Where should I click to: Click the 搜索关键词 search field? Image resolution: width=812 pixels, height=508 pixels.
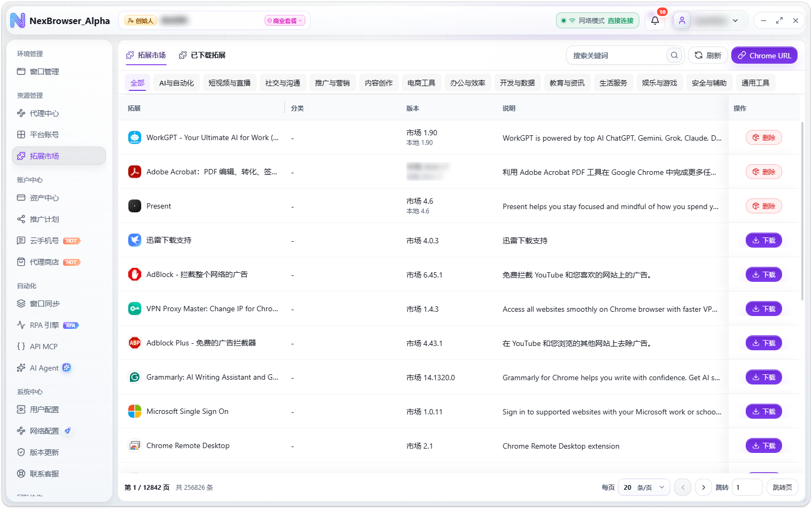coord(618,55)
